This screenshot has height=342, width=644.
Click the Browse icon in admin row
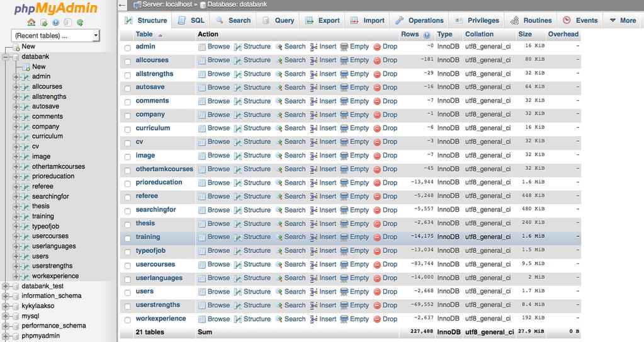pyautogui.click(x=201, y=47)
